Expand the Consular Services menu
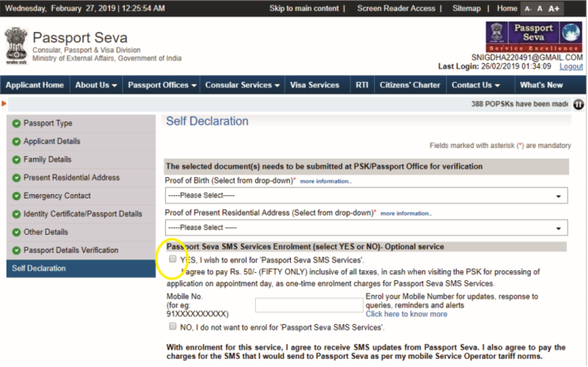Viewport: 588px width, 367px height. [242, 85]
